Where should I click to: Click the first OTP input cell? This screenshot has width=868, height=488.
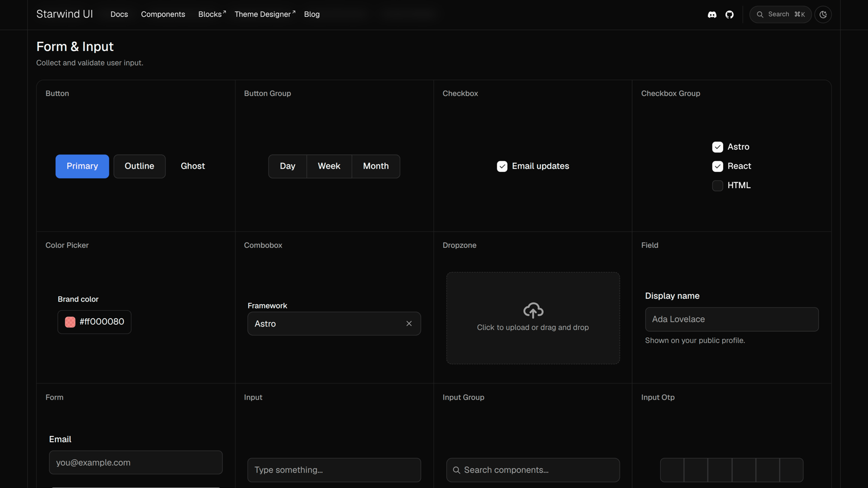[x=672, y=470]
